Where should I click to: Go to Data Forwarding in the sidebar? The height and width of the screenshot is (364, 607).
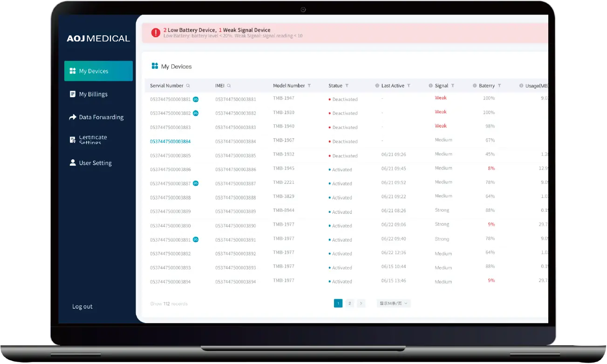tap(101, 117)
